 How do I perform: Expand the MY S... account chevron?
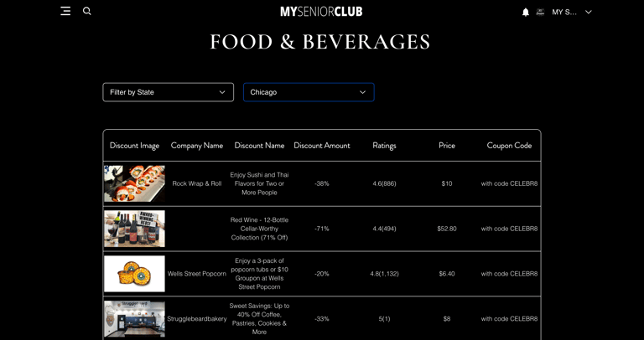pyautogui.click(x=588, y=13)
